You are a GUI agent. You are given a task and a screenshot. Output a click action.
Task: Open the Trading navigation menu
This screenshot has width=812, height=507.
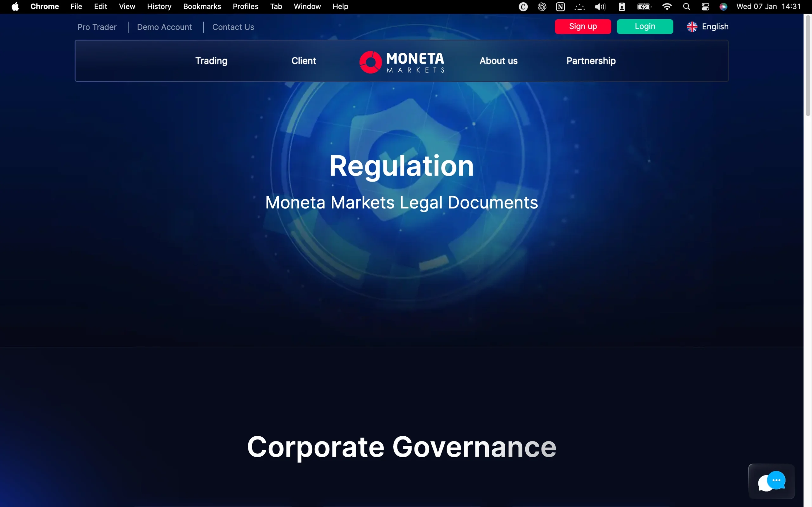(211, 61)
